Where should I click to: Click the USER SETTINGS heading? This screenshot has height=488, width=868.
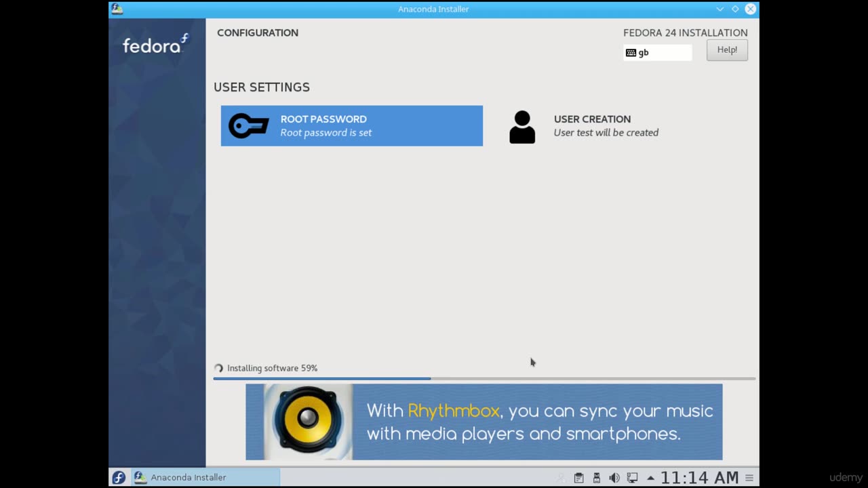(262, 87)
